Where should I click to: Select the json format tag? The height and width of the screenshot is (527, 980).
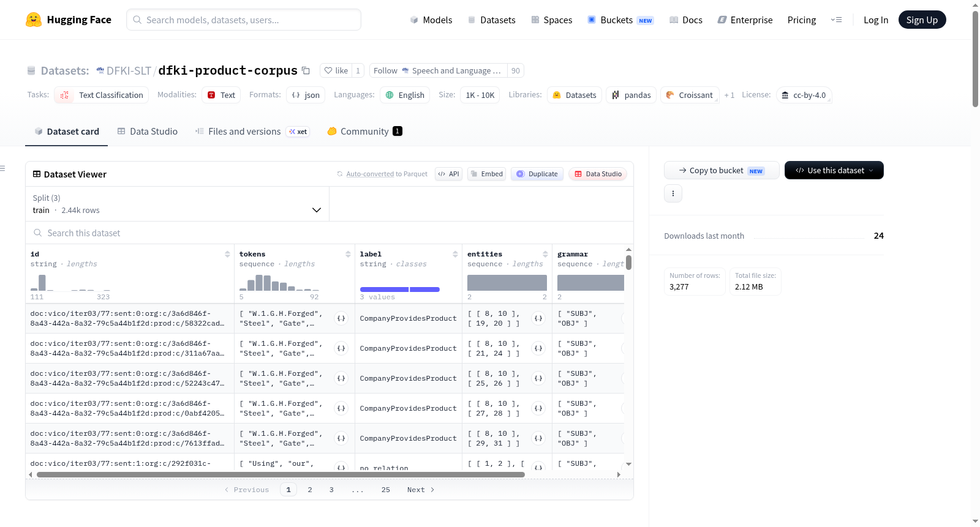point(306,95)
